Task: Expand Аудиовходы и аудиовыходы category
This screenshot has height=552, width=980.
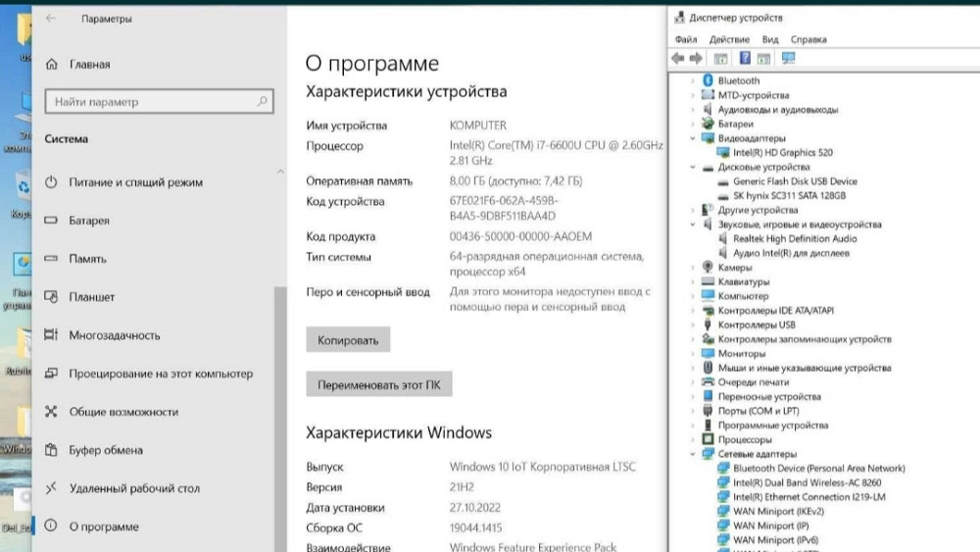Action: 693,110
